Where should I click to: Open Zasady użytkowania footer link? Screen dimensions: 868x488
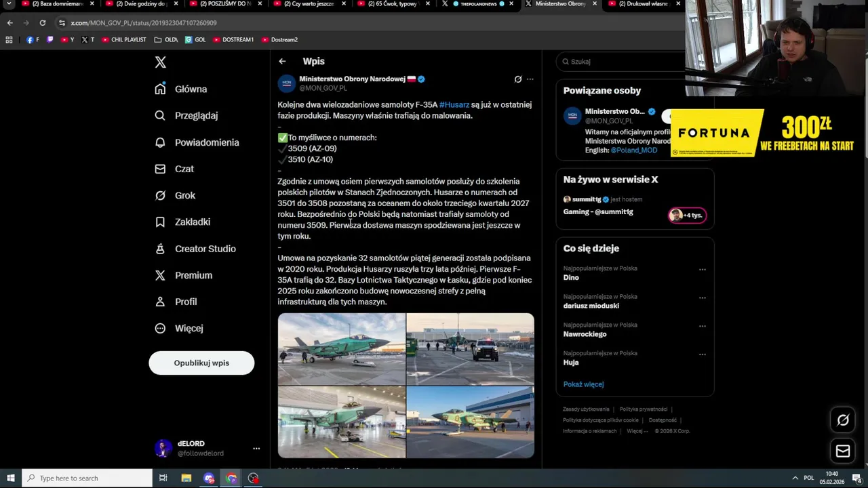pos(586,409)
